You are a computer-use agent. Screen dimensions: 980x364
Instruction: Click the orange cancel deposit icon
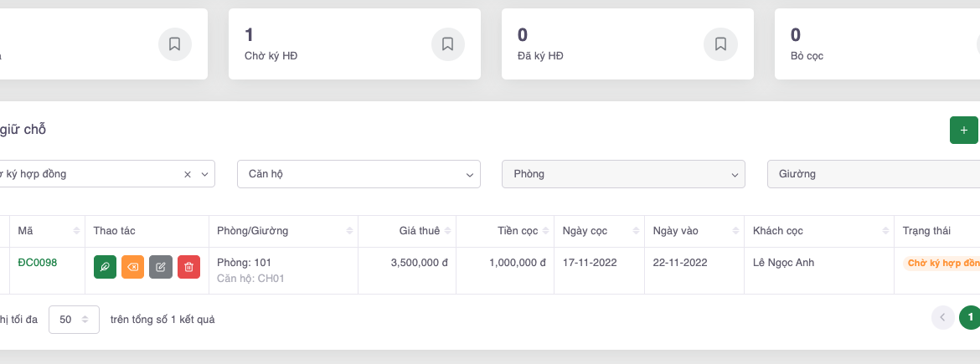coord(132,267)
